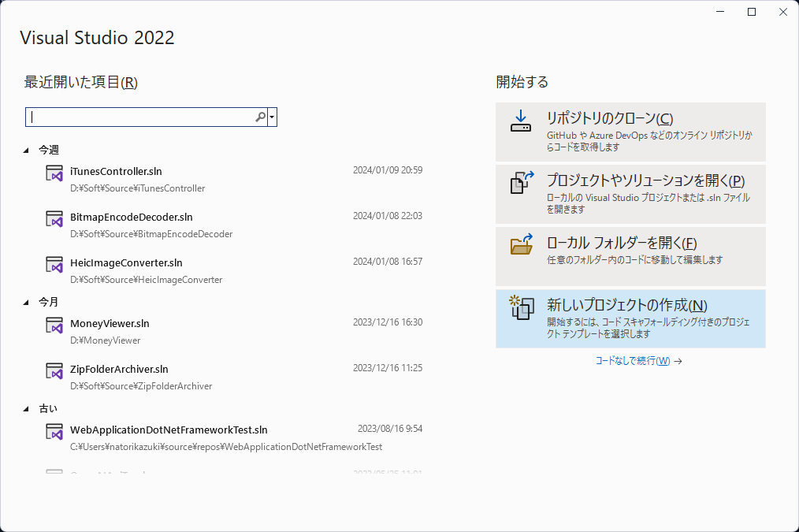Click プロジェクトやソリューションを開く button
The width and height of the screenshot is (799, 532).
(x=630, y=194)
